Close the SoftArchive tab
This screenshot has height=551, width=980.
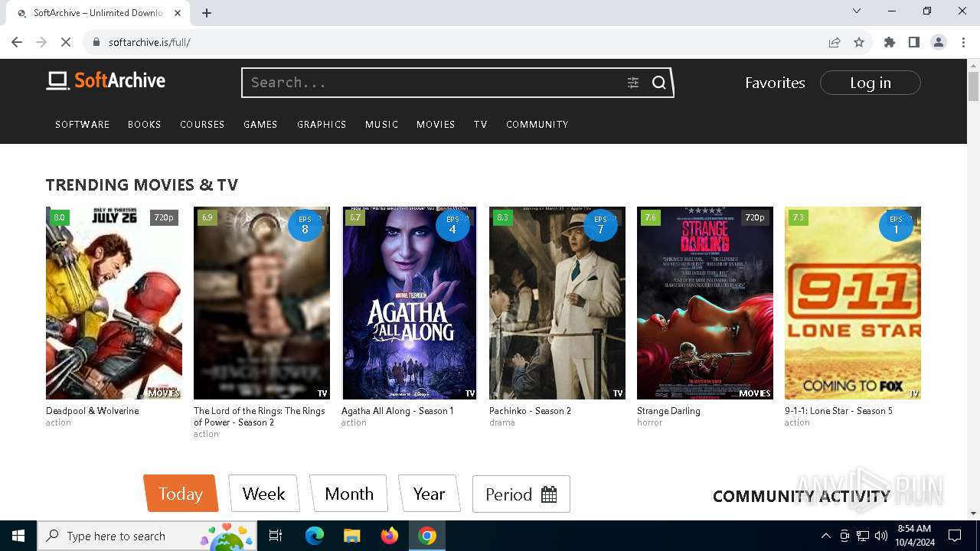178,13
